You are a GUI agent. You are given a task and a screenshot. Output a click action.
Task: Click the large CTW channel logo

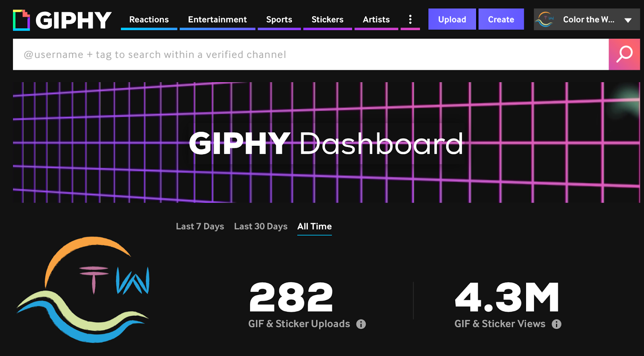click(x=83, y=290)
